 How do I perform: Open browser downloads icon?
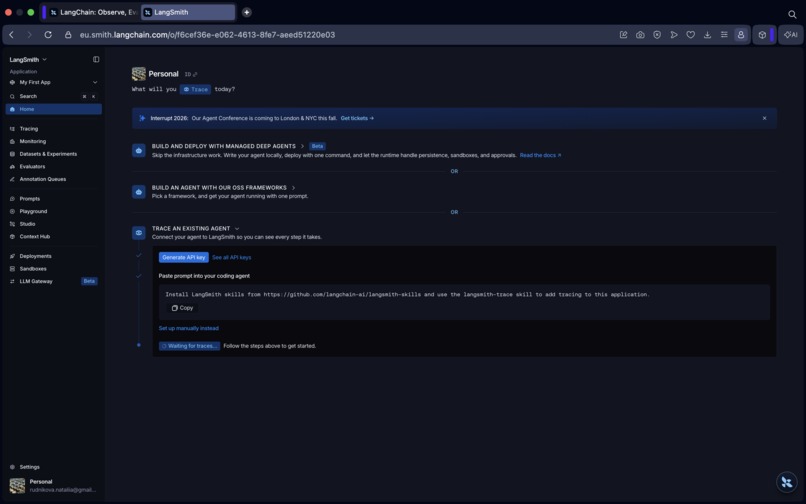(x=707, y=35)
